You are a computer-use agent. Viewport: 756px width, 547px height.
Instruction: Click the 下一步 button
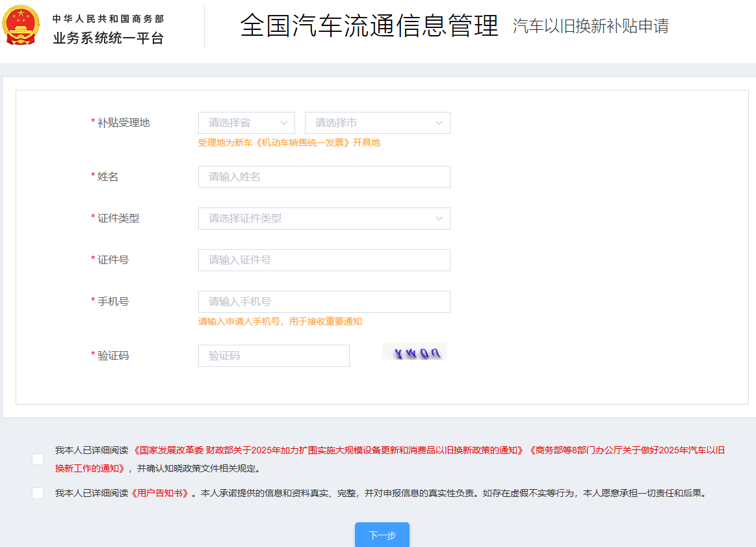[x=382, y=535]
